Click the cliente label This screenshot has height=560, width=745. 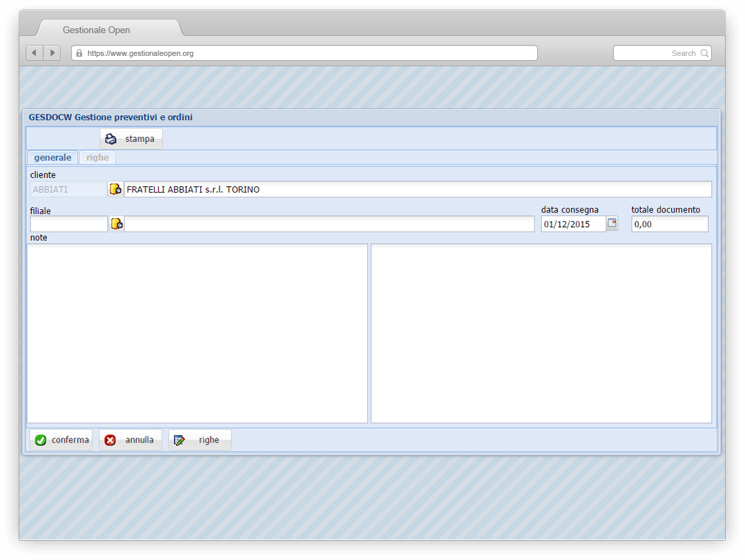(x=43, y=175)
